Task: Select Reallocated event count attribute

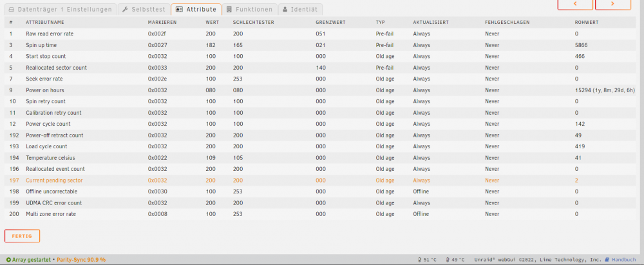Action: pyautogui.click(x=55, y=169)
